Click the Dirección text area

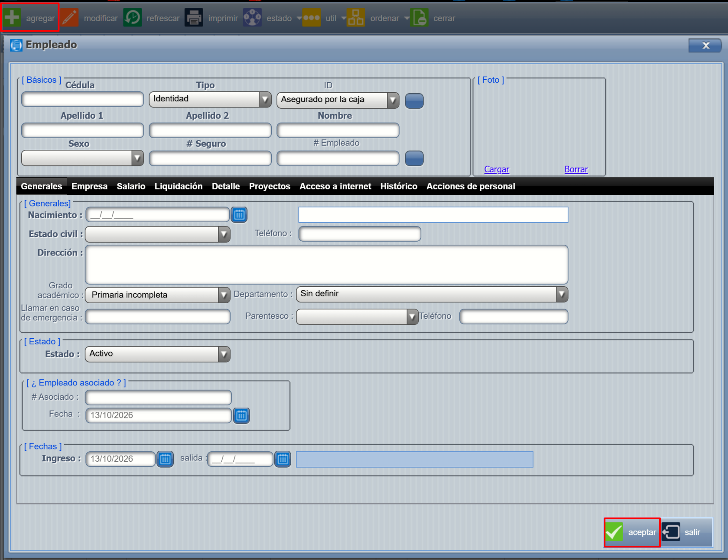(327, 265)
